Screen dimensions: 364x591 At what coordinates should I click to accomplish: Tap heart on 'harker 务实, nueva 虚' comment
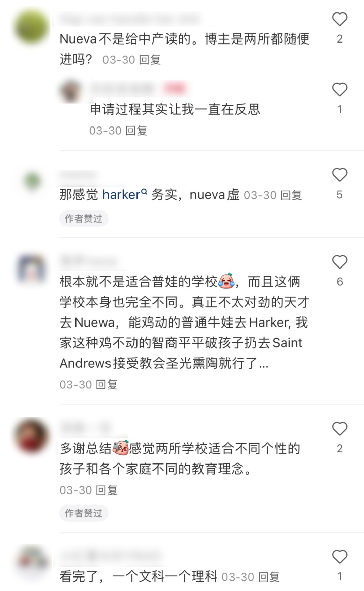click(340, 175)
